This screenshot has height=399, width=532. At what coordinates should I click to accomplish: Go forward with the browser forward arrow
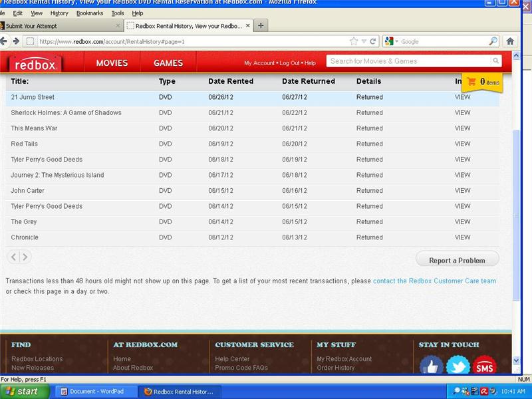pyautogui.click(x=16, y=41)
